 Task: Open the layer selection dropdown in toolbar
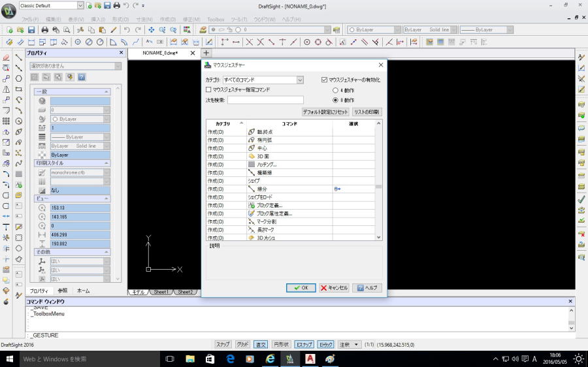[x=270, y=29]
